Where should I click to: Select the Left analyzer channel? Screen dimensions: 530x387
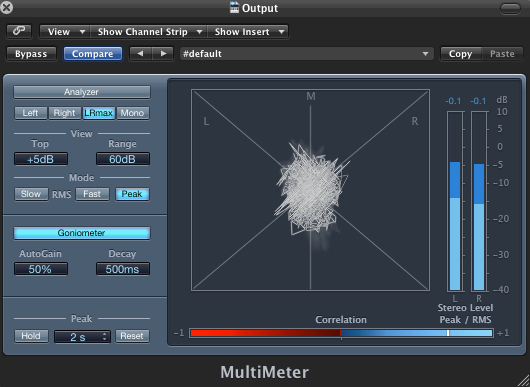click(x=30, y=113)
